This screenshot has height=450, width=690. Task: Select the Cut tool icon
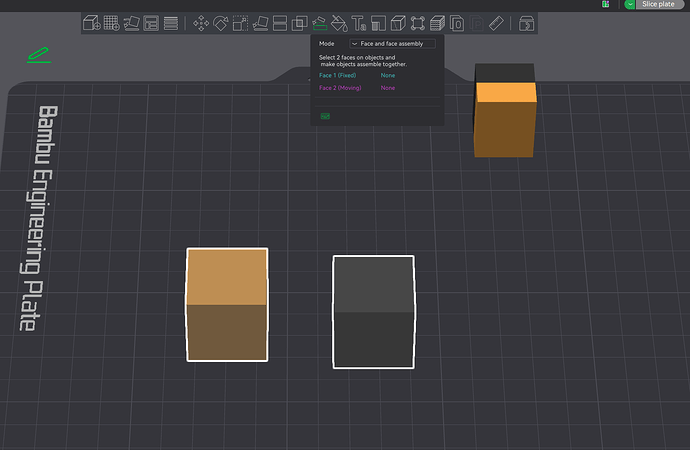point(280,23)
